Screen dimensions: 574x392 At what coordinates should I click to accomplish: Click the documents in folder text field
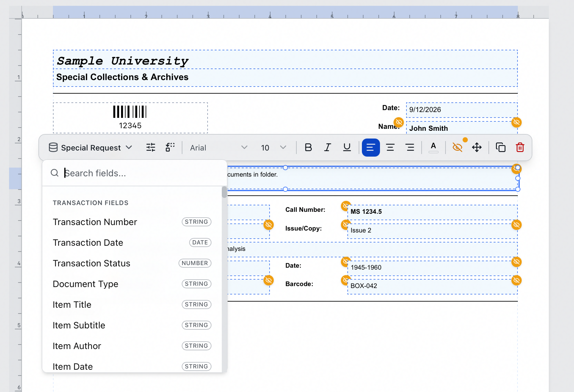point(373,178)
